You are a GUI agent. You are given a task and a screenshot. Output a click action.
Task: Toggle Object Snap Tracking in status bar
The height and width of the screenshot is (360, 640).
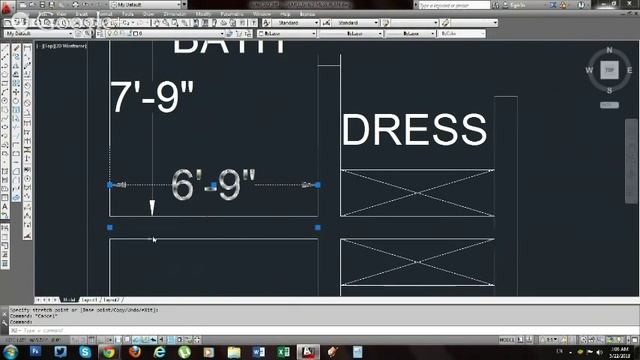tap(136, 340)
